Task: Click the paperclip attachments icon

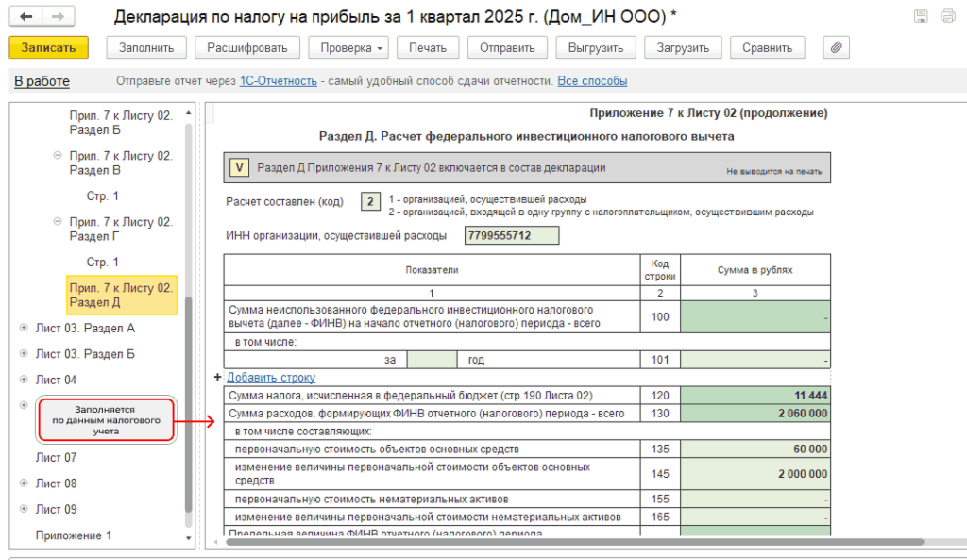Action: pyautogui.click(x=837, y=47)
